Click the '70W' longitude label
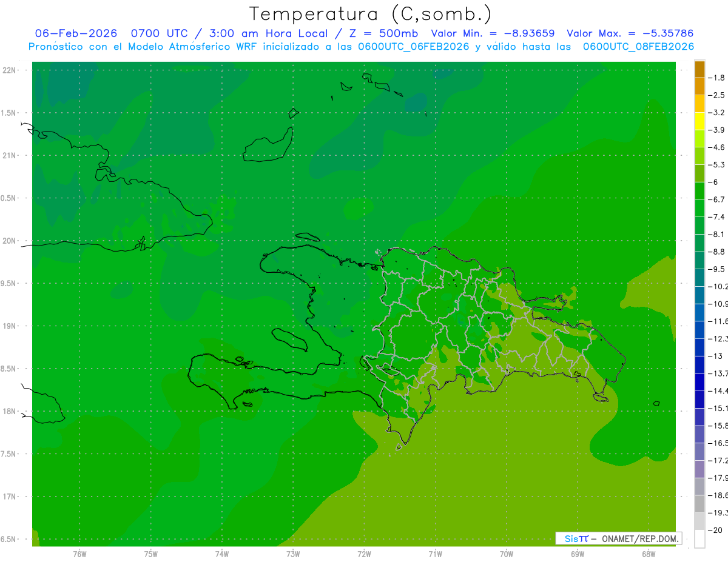Screen dimensions: 728x562 click(x=507, y=554)
